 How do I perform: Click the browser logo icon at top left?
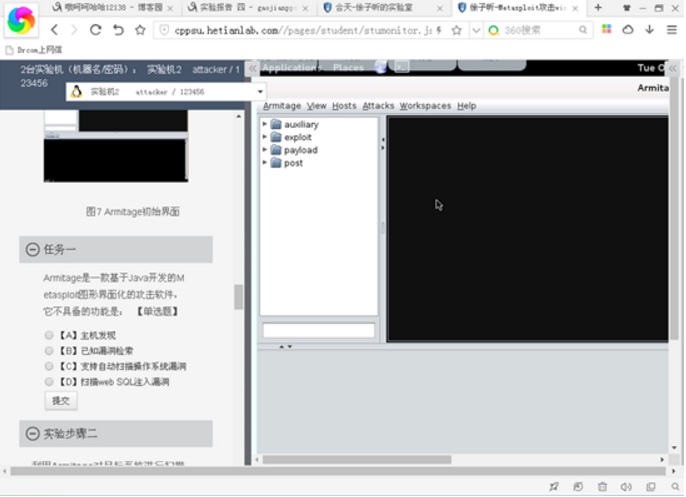[21, 20]
